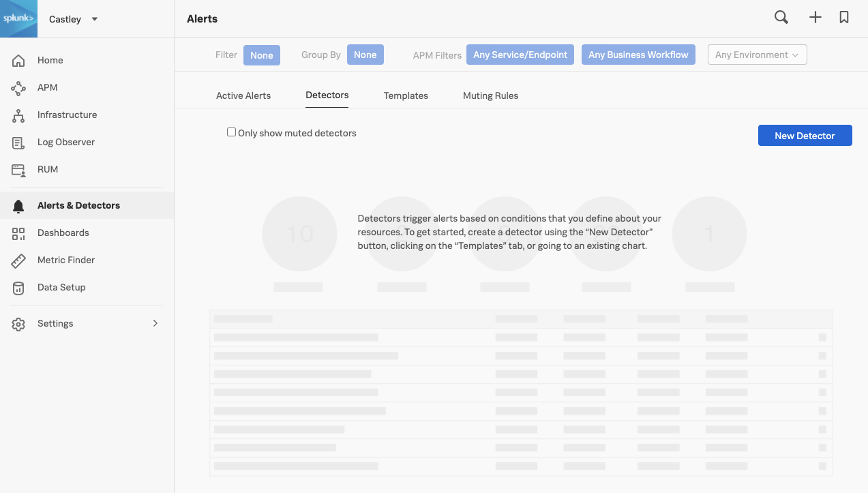Click the Splunk logo icon
The image size is (868, 493).
(x=18, y=19)
